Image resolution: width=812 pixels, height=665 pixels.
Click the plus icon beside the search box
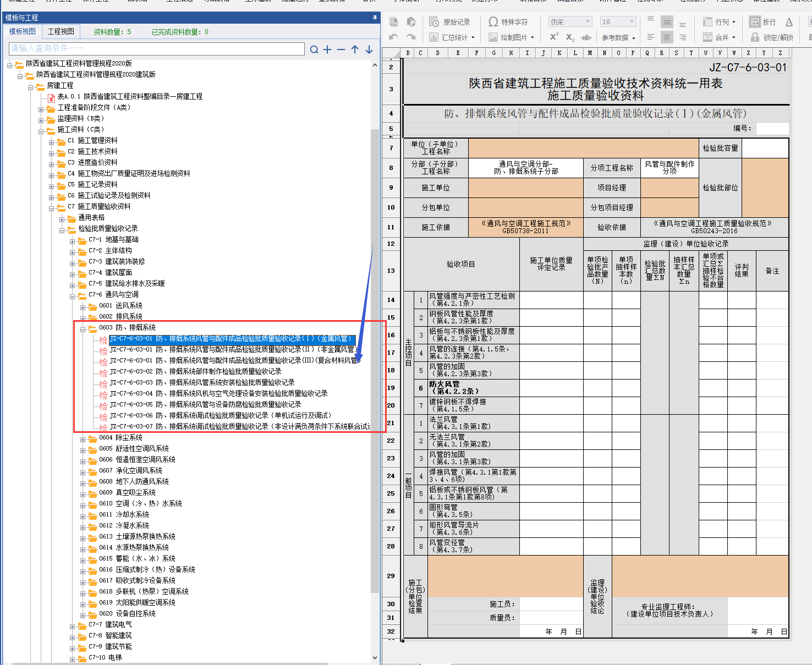click(x=327, y=50)
